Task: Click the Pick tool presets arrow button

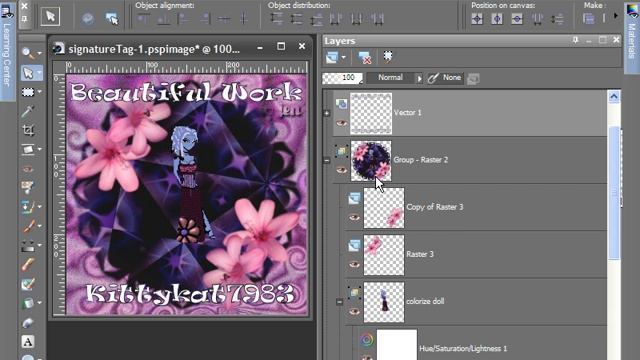Action: (50, 16)
